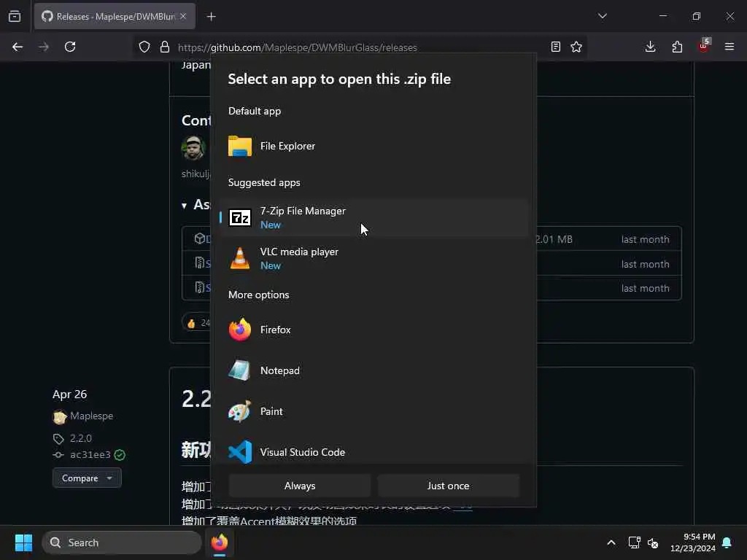Click the thumbs up reaction button
The image size is (747, 560).
click(x=196, y=323)
